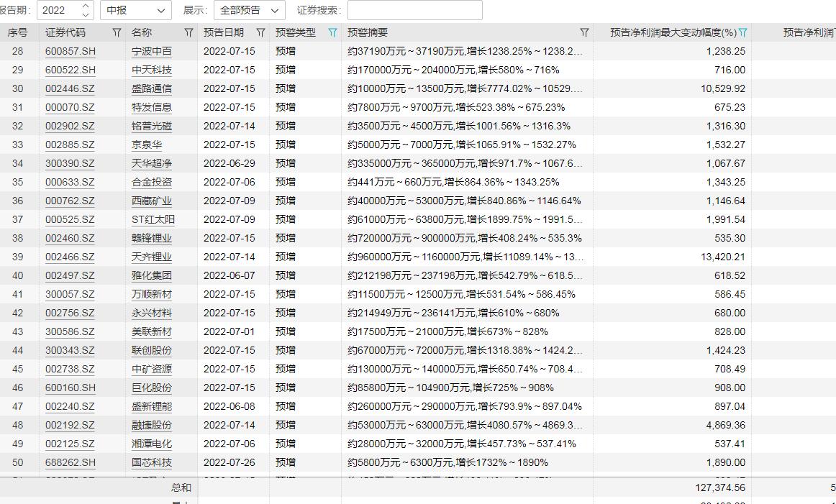
Task: Open stock name link 京泉华
Action: (147, 145)
